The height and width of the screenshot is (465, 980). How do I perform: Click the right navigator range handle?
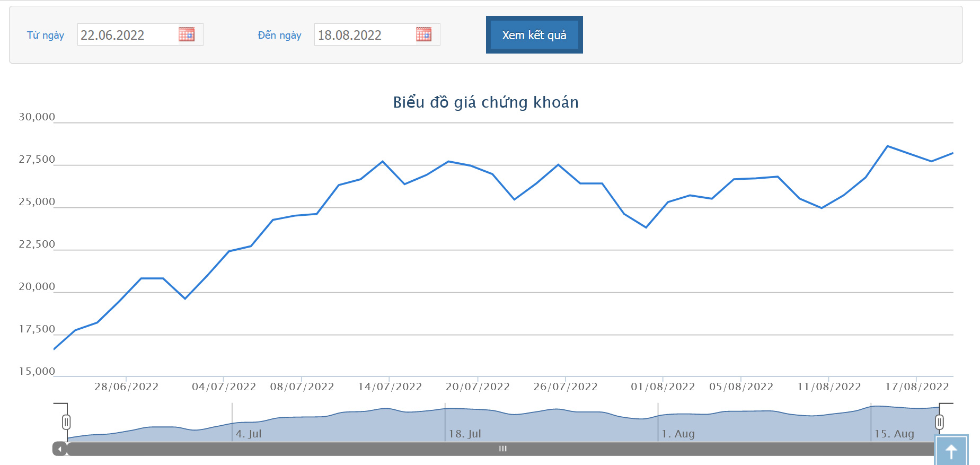[x=939, y=422]
